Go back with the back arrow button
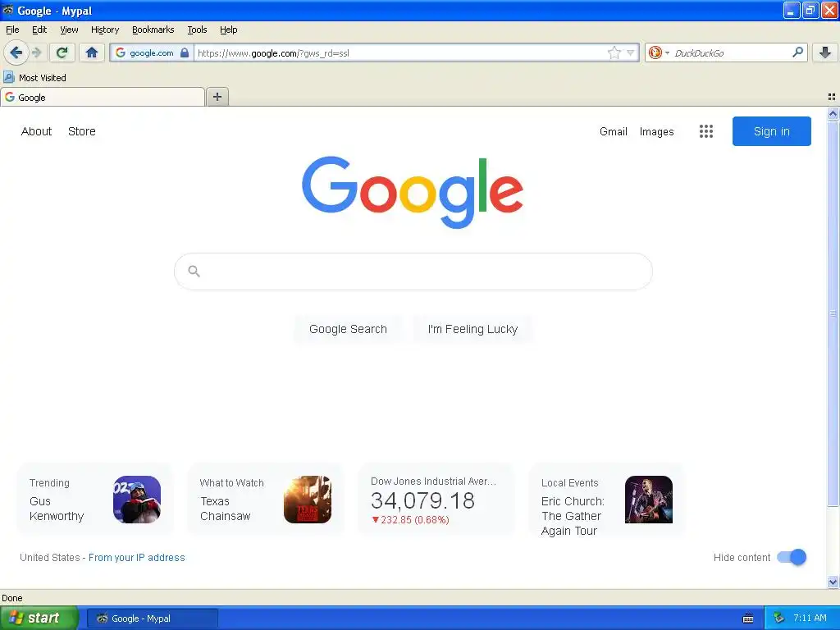The width and height of the screenshot is (840, 630). point(16,52)
